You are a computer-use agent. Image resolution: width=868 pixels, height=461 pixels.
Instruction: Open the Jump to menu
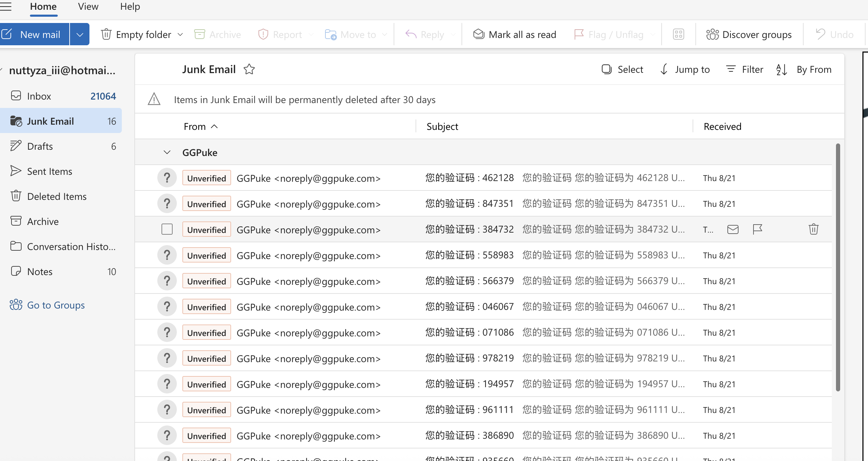pyautogui.click(x=685, y=69)
